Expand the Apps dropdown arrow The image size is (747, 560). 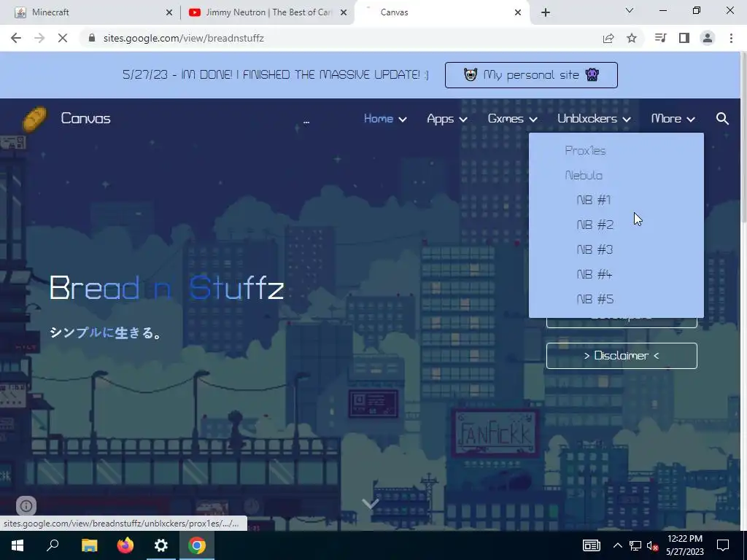click(463, 120)
